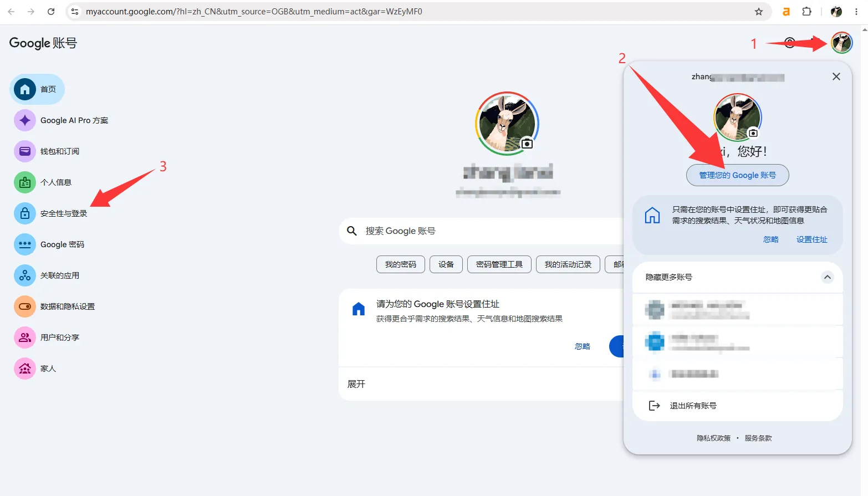Open the 我的活动记录 chip

(x=568, y=264)
